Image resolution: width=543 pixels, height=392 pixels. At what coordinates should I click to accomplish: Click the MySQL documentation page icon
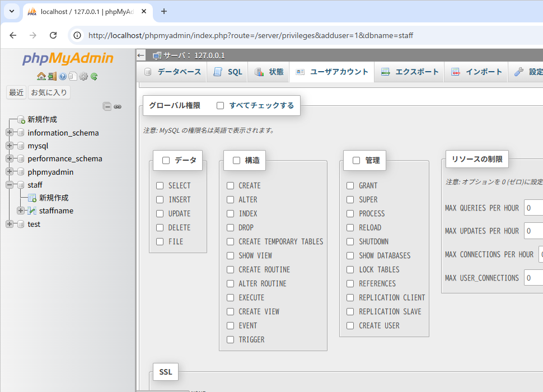(x=73, y=77)
